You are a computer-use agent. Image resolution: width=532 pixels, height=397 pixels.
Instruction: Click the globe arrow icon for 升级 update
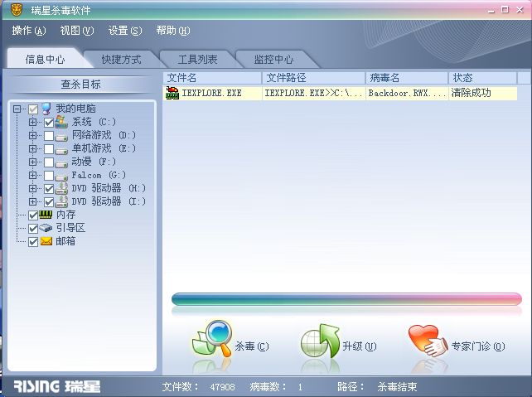pyautogui.click(x=321, y=341)
